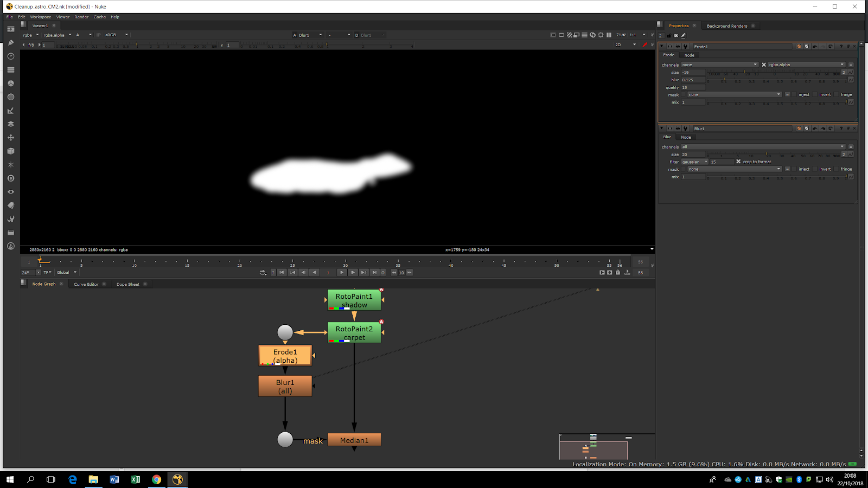
Task: Switch to the Curve Editor tab
Action: tap(86, 284)
